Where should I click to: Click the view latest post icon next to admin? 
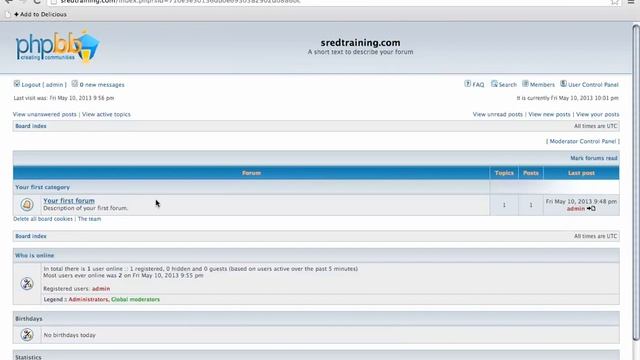[591, 209]
